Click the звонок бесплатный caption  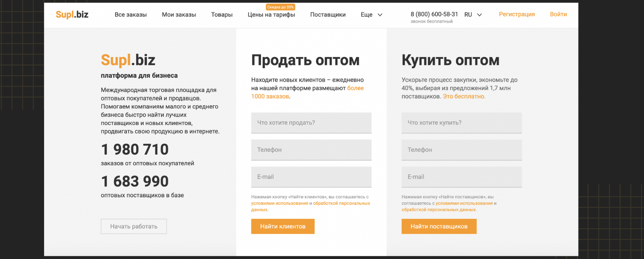tap(432, 22)
